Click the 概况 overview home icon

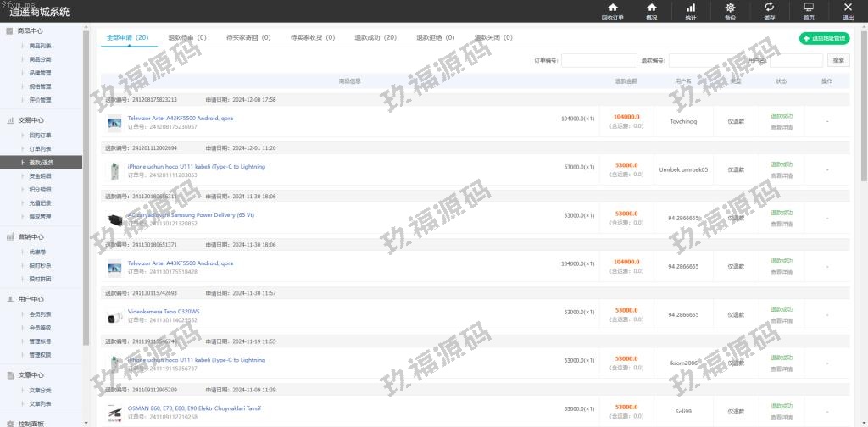pyautogui.click(x=651, y=8)
